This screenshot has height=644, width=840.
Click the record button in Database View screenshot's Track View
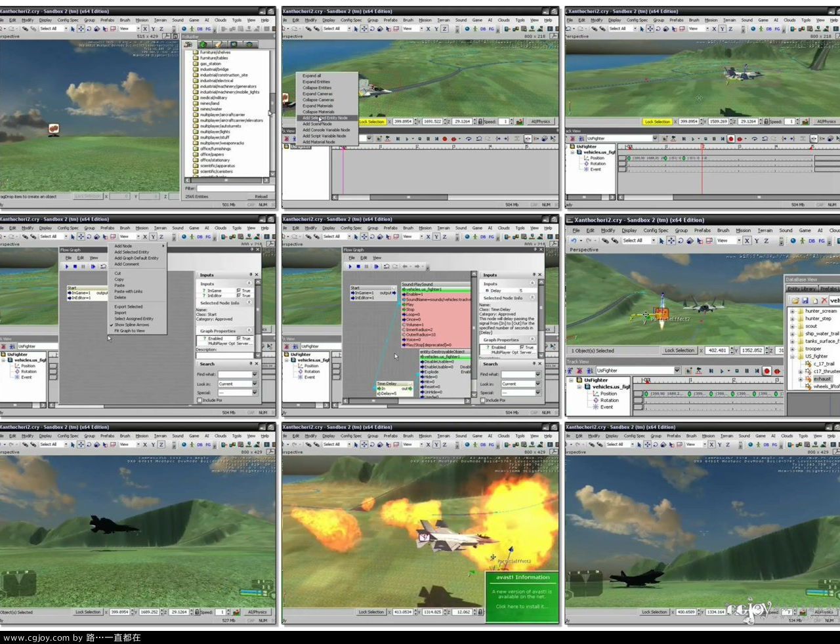[x=766, y=371]
